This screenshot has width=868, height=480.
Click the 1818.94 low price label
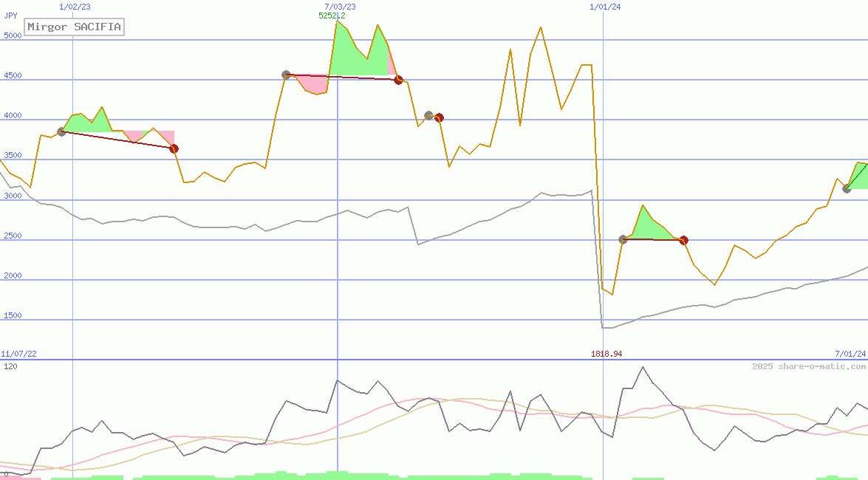(606, 354)
